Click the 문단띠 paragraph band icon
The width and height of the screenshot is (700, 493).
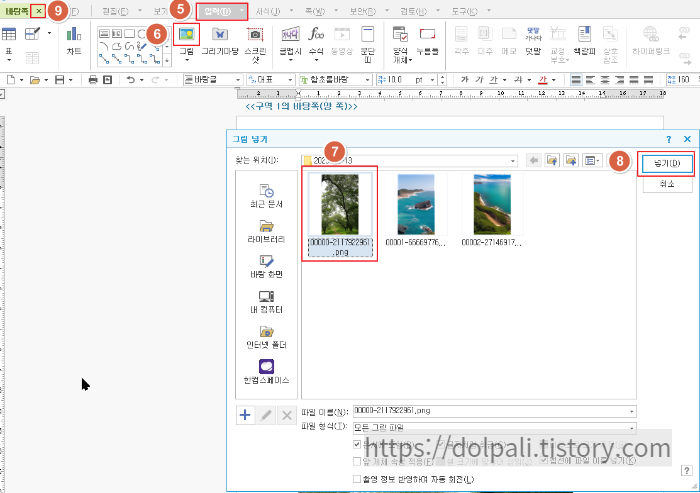(x=367, y=34)
